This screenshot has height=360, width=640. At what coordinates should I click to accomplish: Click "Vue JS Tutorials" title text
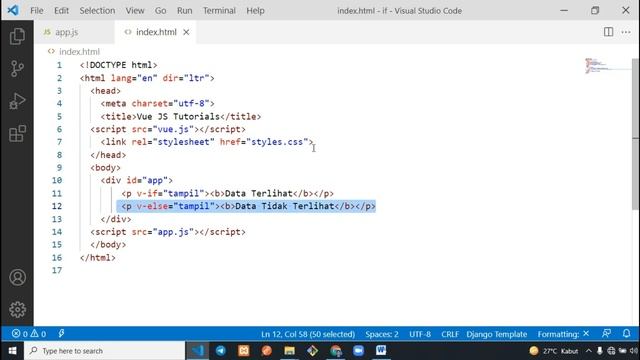coord(178,117)
